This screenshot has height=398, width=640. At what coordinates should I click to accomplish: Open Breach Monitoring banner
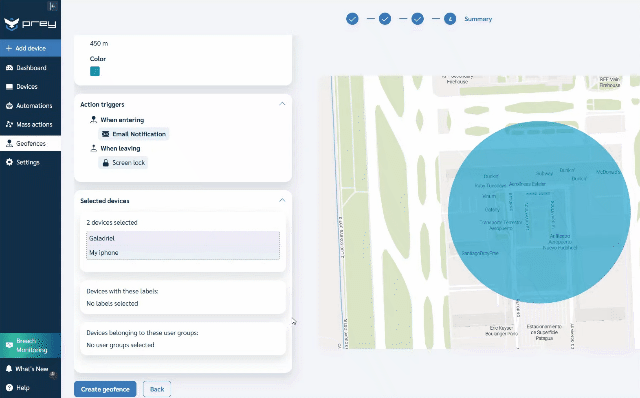(x=30, y=345)
